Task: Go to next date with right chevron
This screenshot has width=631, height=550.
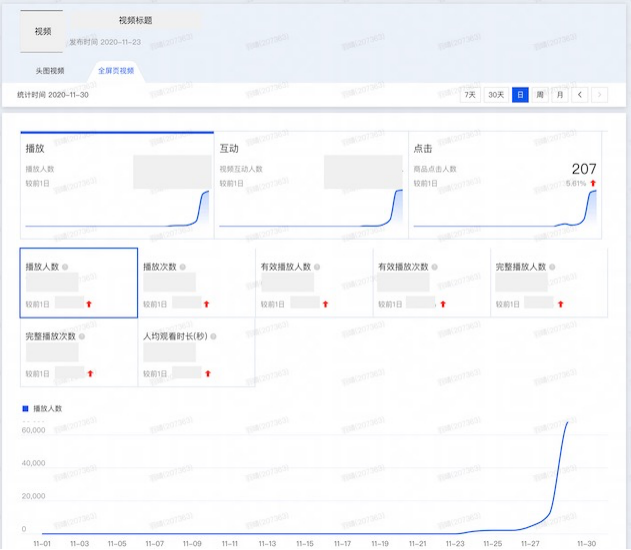Action: click(599, 95)
